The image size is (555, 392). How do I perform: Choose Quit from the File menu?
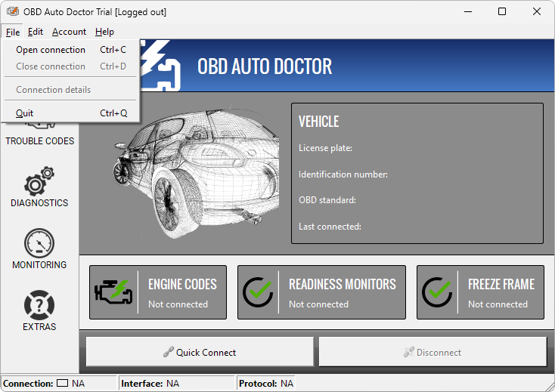pos(70,113)
